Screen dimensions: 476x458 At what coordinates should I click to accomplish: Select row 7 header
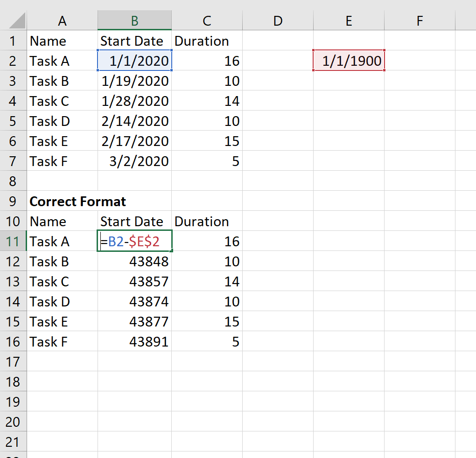click(x=13, y=161)
